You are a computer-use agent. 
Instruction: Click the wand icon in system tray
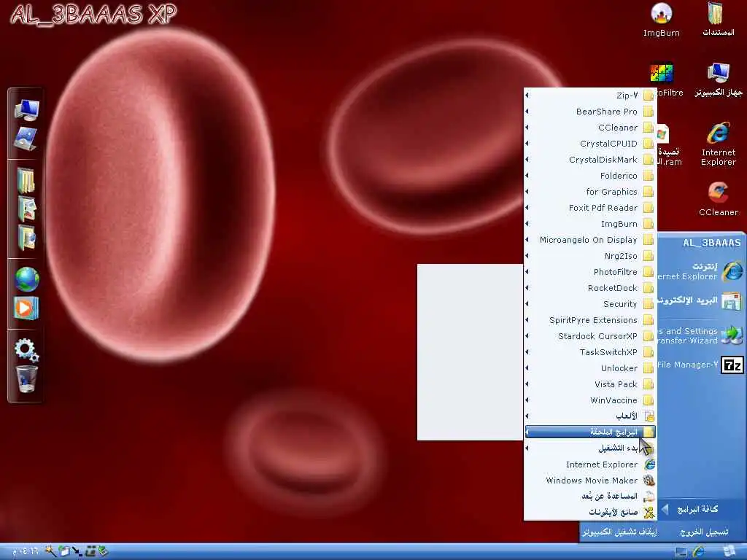(x=50, y=551)
